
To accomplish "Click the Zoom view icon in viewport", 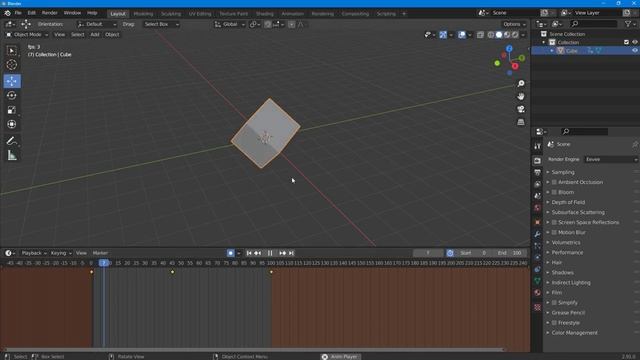I will tap(521, 83).
